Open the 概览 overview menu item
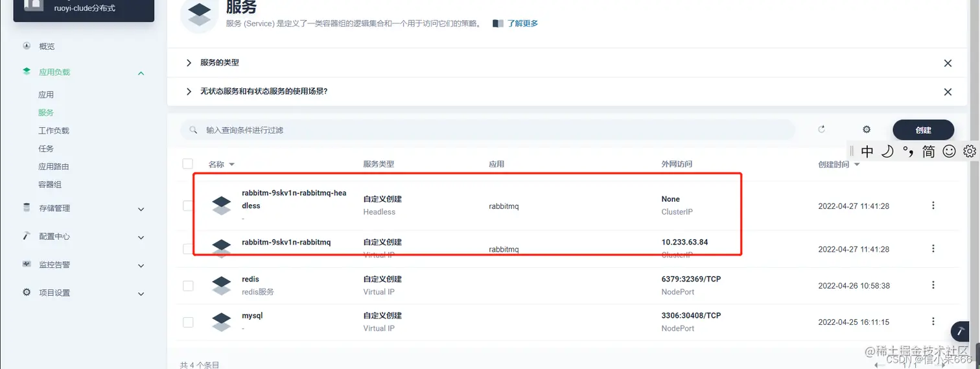This screenshot has width=980, height=369. tap(47, 47)
